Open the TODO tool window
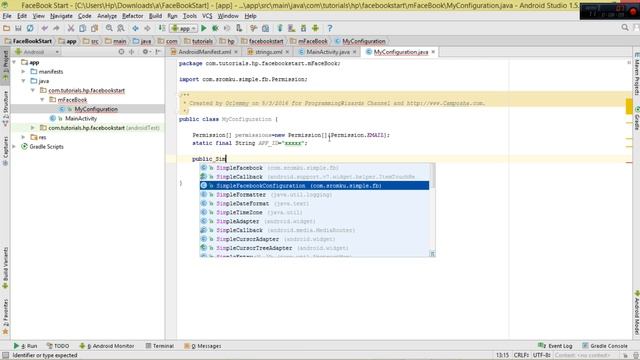640x360 pixels. (58, 346)
